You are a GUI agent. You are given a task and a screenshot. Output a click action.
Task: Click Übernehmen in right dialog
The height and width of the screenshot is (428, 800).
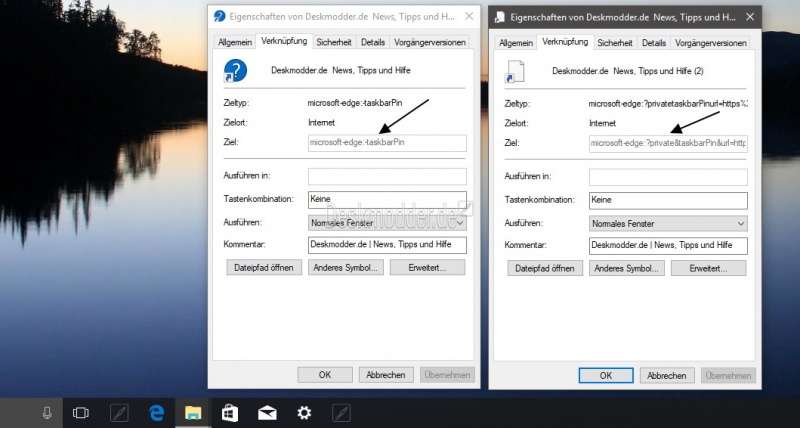728,375
